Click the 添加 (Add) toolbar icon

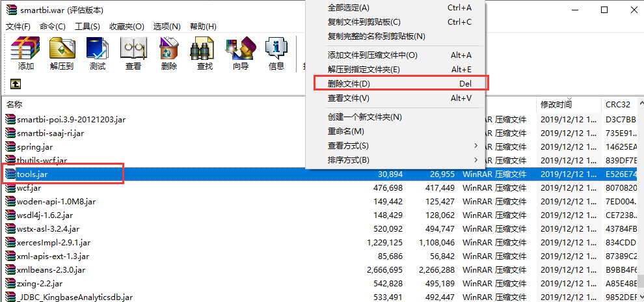point(25,48)
